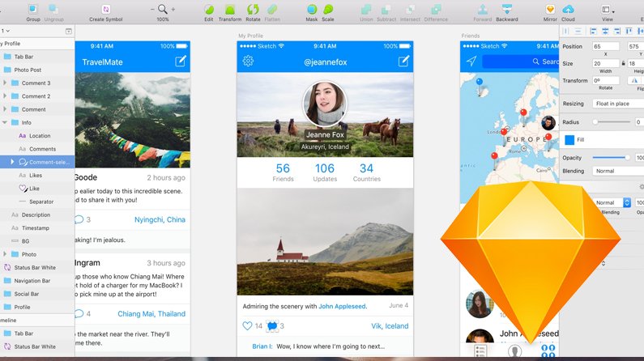Click Jeanne Fox's profile avatar

pyautogui.click(x=325, y=104)
